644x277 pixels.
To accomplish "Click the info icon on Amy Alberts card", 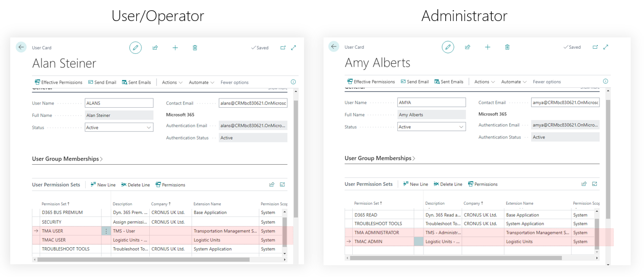I will [x=605, y=82].
